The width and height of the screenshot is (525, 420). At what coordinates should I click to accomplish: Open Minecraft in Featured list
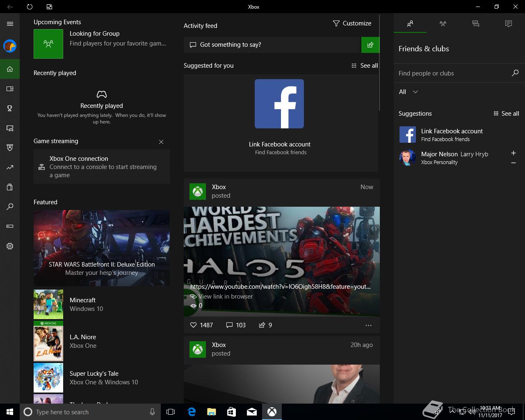click(x=102, y=304)
